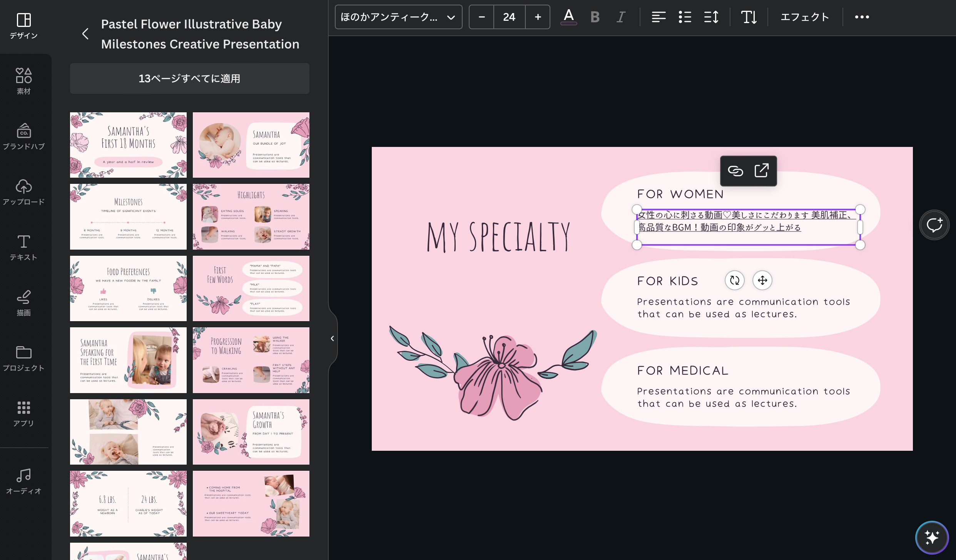Click the FOR MEDICAL heading
This screenshot has height=560, width=956.
pyautogui.click(x=683, y=371)
